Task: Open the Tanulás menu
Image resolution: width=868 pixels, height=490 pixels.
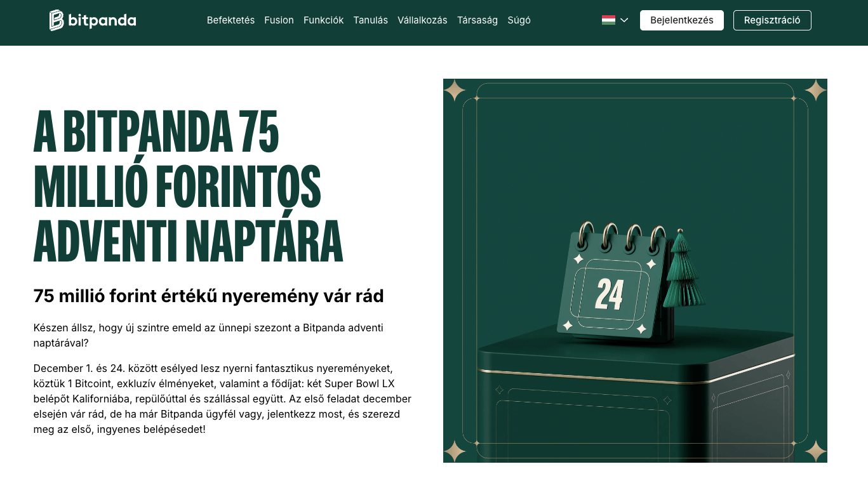Action: (x=370, y=20)
